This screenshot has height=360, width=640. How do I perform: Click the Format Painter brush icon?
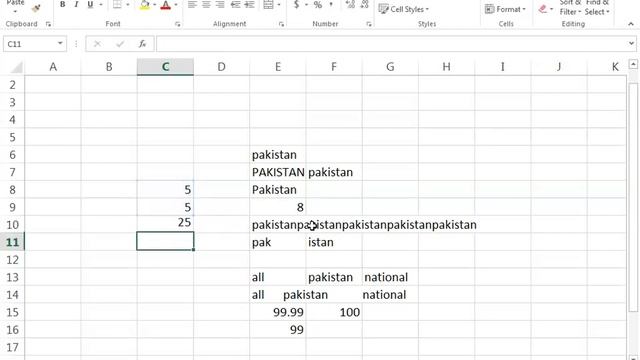point(36,8)
